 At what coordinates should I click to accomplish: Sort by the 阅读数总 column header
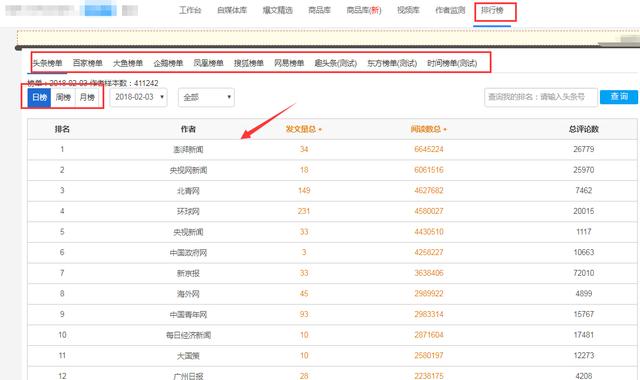429,129
